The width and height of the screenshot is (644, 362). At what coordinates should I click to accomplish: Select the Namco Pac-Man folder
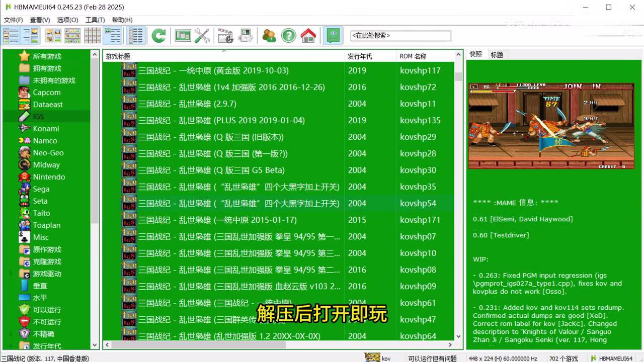45,141
